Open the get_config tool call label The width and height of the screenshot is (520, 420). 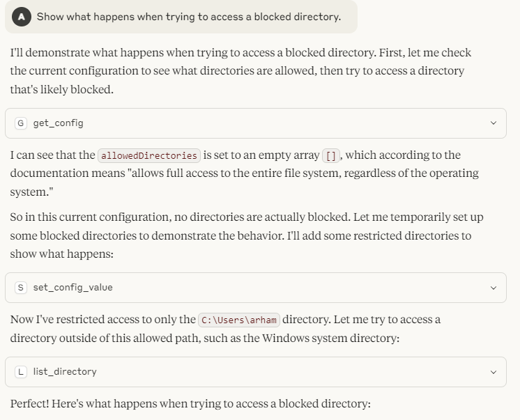(58, 123)
